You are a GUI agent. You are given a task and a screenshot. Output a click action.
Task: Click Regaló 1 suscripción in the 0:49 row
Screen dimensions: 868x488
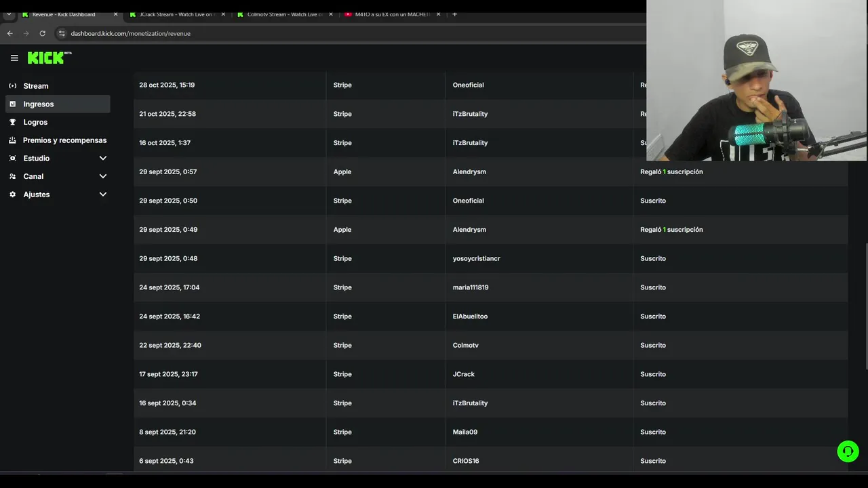671,230
